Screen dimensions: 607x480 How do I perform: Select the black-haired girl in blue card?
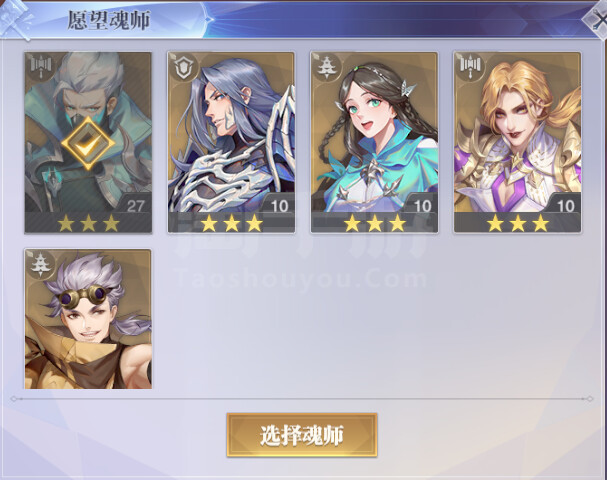[374, 142]
